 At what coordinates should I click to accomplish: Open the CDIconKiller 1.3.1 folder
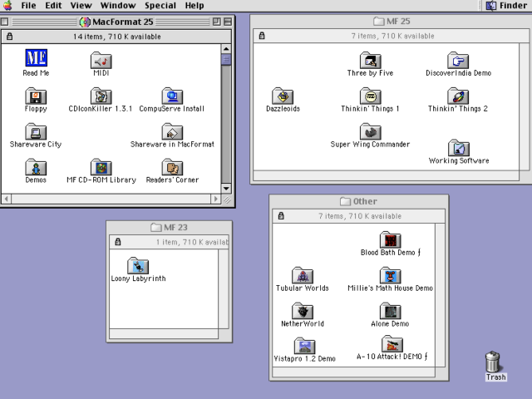(101, 96)
